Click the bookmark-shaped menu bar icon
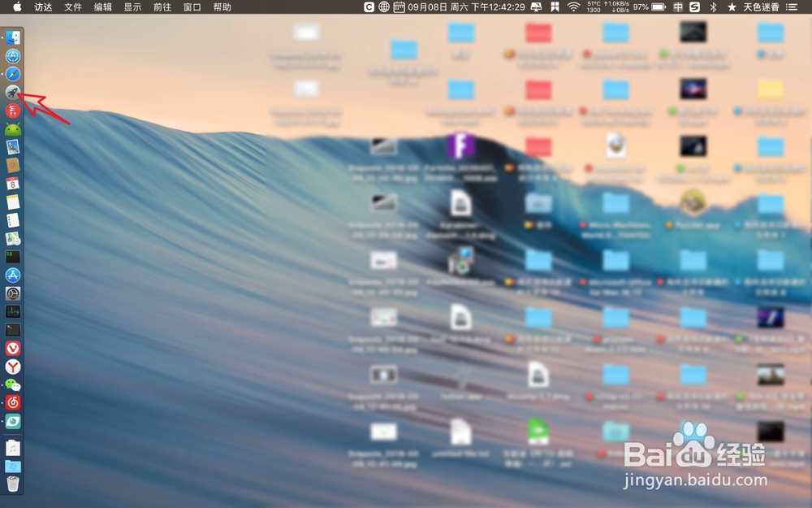The width and height of the screenshot is (812, 508). 555,7
